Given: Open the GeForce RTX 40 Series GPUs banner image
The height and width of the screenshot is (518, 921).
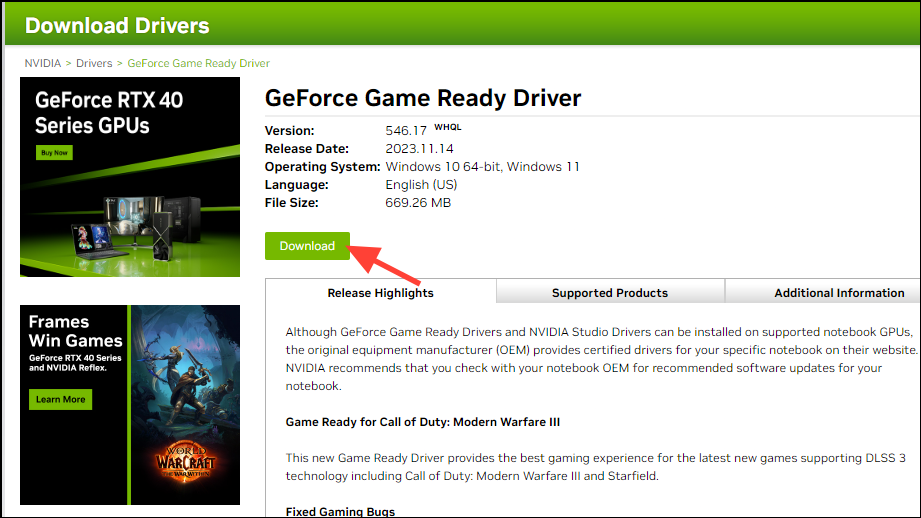Looking at the screenshot, I should [x=130, y=177].
